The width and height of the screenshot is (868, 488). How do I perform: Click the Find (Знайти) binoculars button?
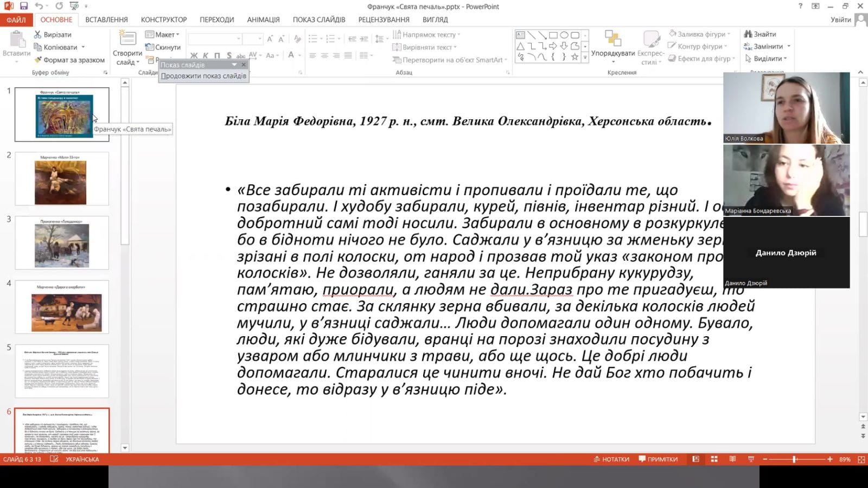tap(759, 34)
